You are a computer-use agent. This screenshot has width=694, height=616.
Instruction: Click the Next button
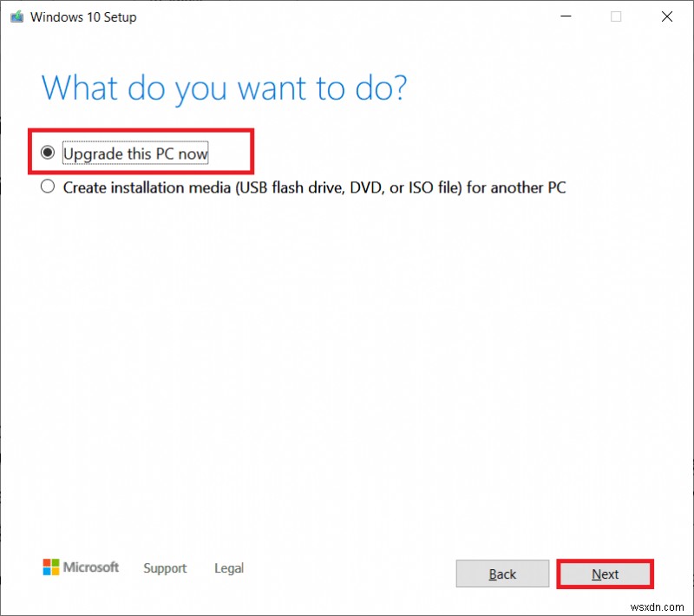coord(605,574)
